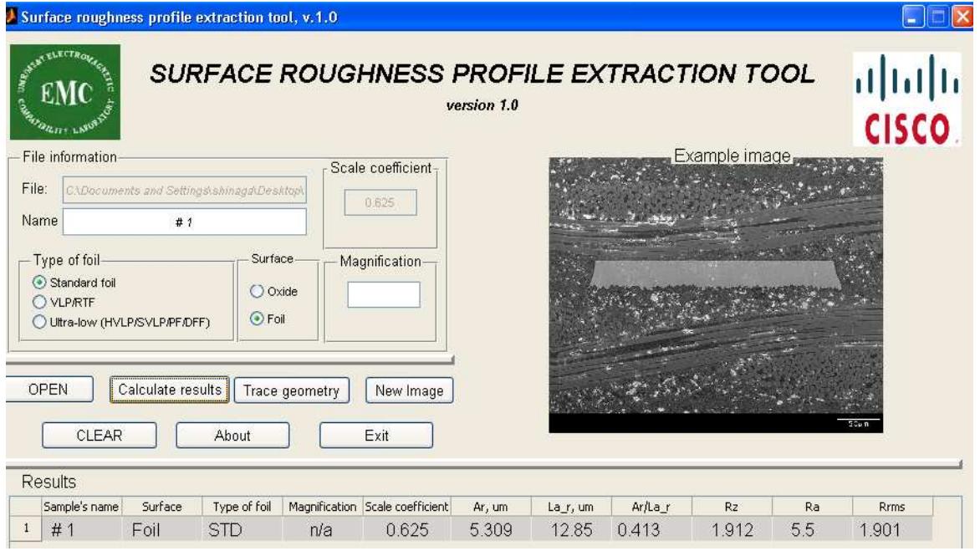
Task: Choose the Oxide surface option
Action: coord(257,291)
